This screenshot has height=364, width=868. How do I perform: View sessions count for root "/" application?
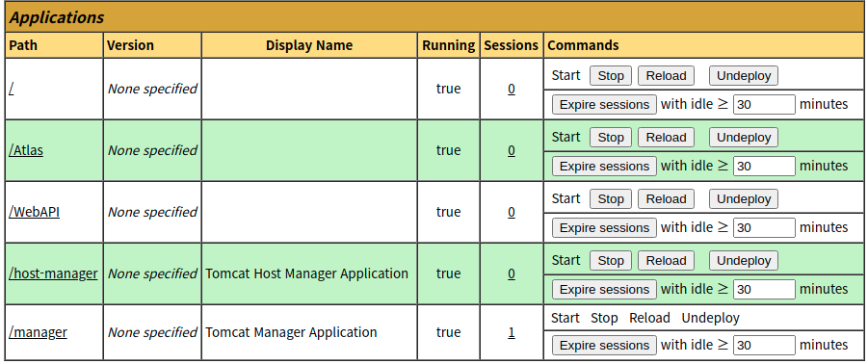pyautogui.click(x=512, y=89)
